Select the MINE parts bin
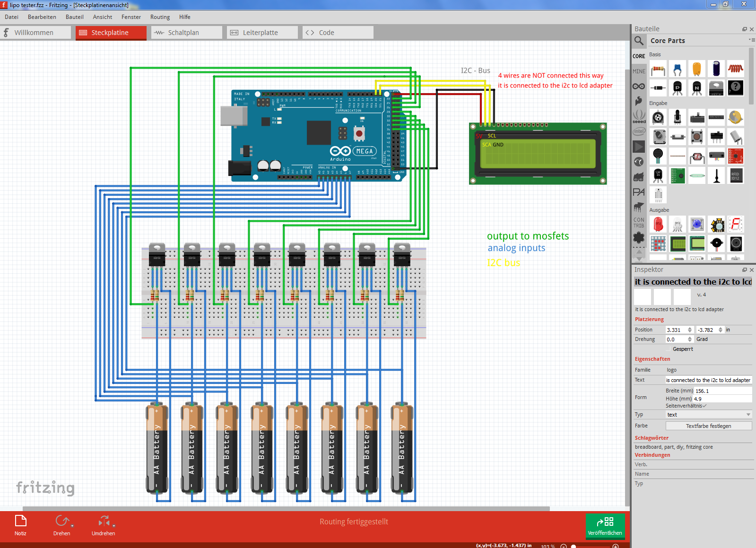 pos(639,71)
